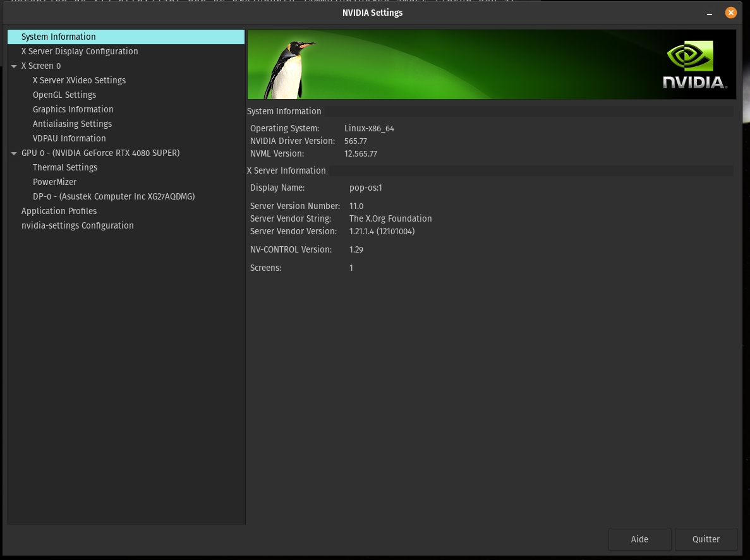Select System Information in the sidebar
This screenshot has width=750, height=560.
click(x=59, y=37)
